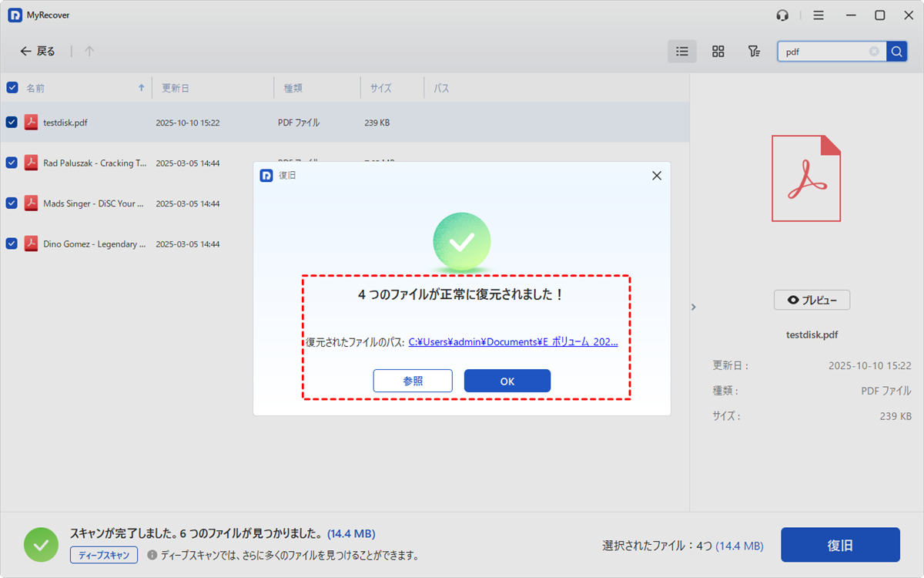Collapse the preview panel chevron

[693, 307]
